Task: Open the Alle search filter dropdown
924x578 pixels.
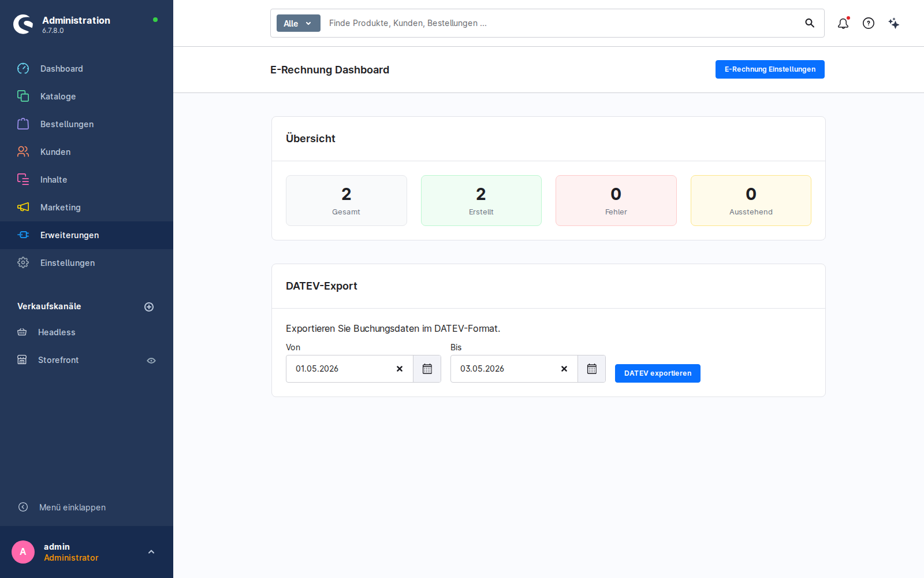Action: pyautogui.click(x=299, y=23)
